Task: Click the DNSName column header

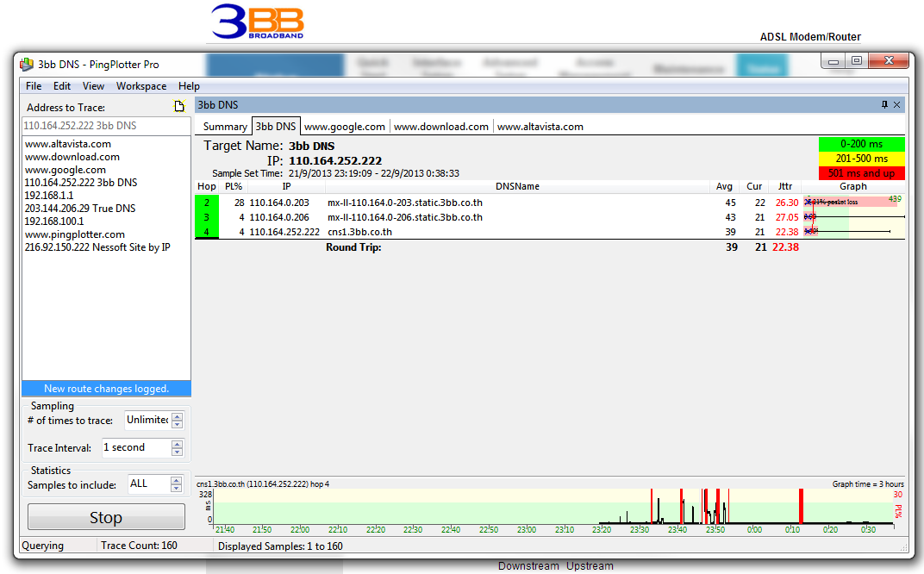Action: pos(517,186)
